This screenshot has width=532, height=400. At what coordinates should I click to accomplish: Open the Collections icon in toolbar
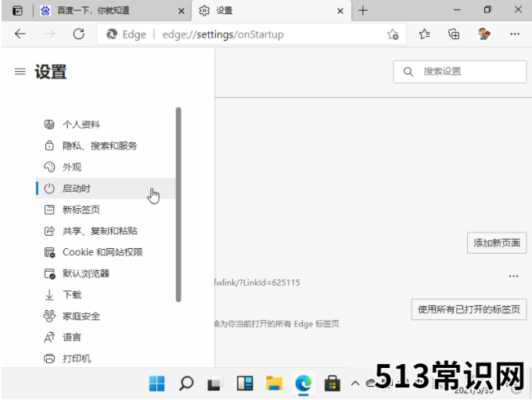point(454,34)
